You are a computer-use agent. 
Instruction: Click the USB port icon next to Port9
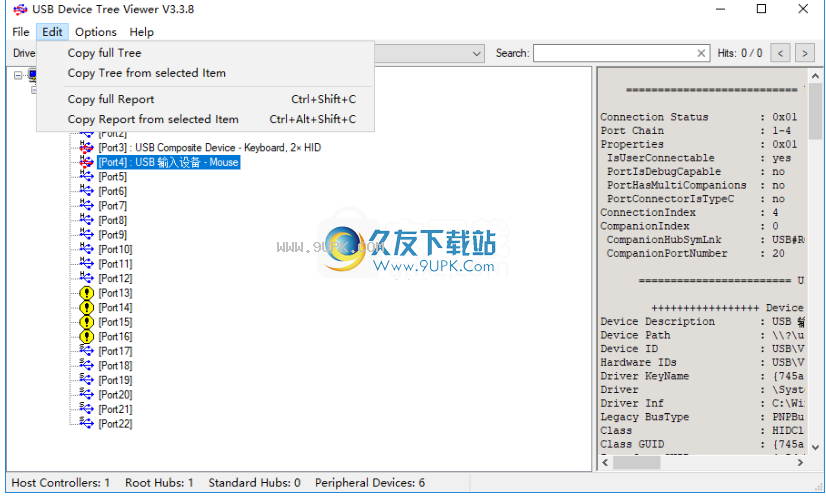click(x=86, y=234)
